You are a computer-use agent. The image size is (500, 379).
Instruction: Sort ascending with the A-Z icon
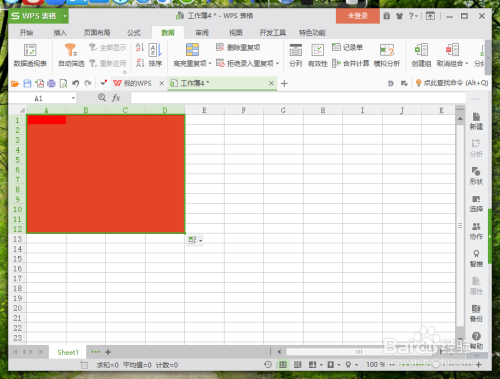pyautogui.click(x=140, y=48)
